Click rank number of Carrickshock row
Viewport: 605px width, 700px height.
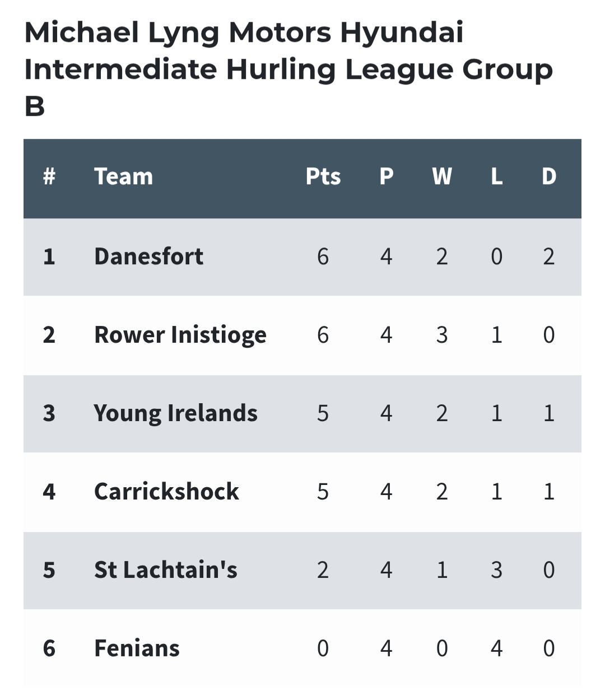[x=49, y=492]
